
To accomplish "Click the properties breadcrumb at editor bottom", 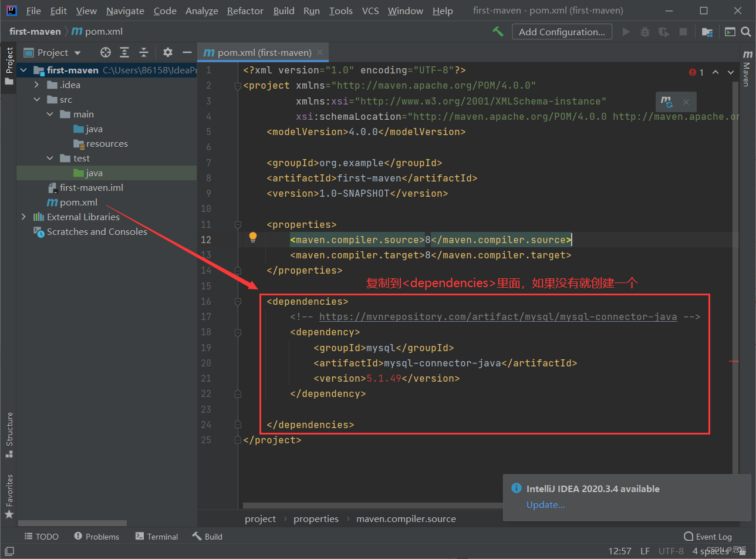I will coord(316,518).
